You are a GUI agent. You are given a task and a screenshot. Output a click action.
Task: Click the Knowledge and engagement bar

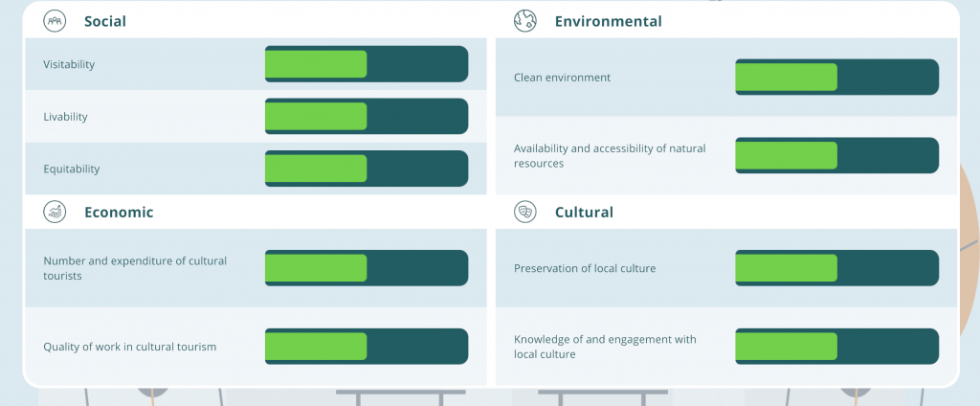(836, 346)
